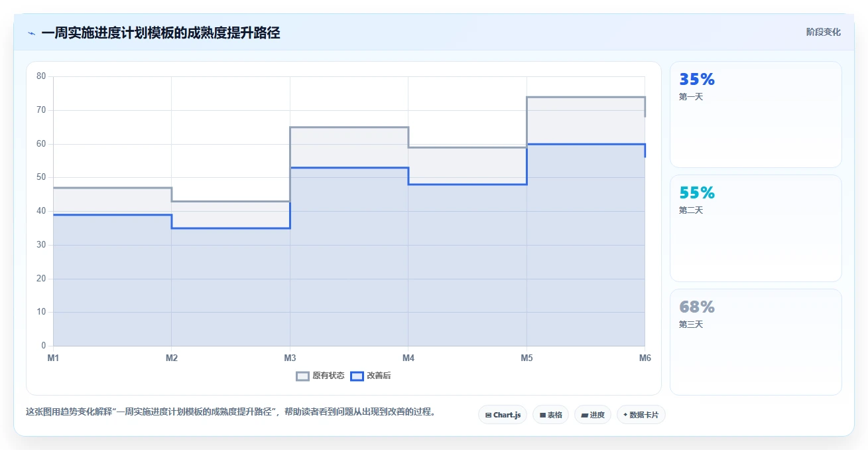Click the icon in the 进度 tag
The height and width of the screenshot is (450, 868).
[584, 415]
